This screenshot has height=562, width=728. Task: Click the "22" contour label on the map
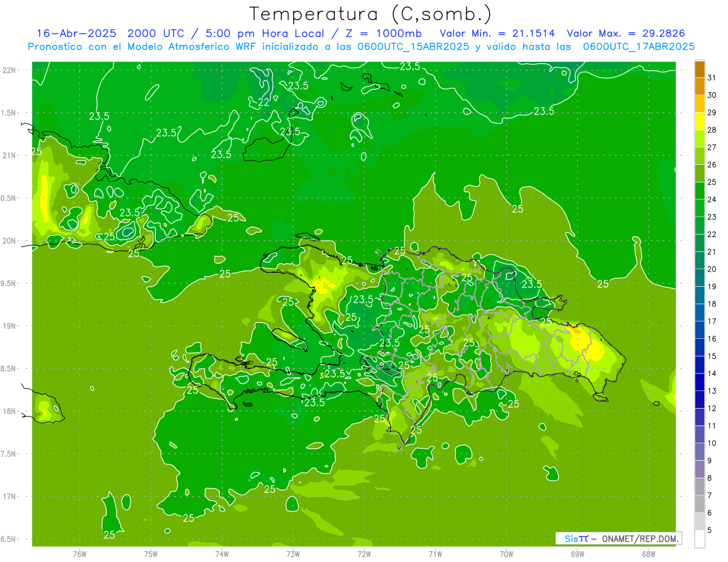point(264,102)
